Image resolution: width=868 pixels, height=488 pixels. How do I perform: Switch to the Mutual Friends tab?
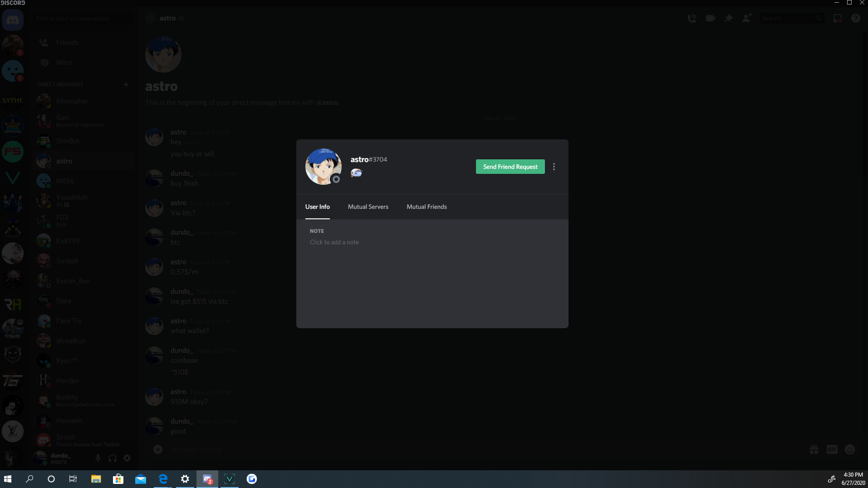pyautogui.click(x=427, y=207)
